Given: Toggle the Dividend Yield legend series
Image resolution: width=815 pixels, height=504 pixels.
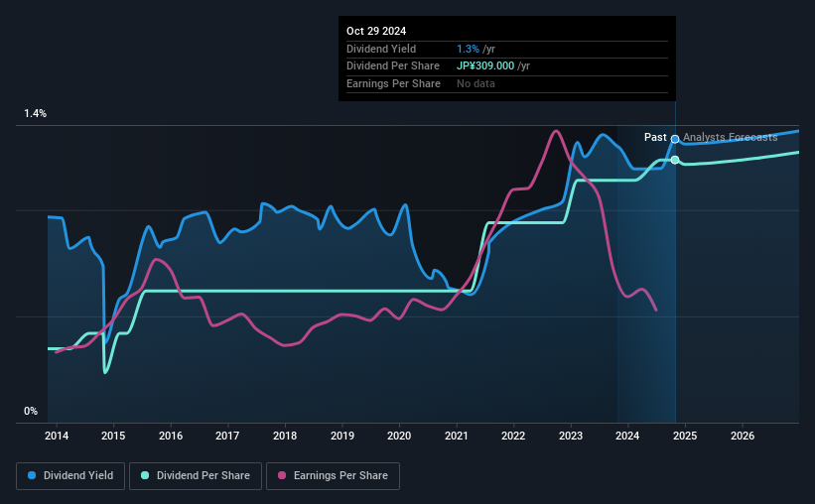Looking at the screenshot, I should (x=69, y=476).
